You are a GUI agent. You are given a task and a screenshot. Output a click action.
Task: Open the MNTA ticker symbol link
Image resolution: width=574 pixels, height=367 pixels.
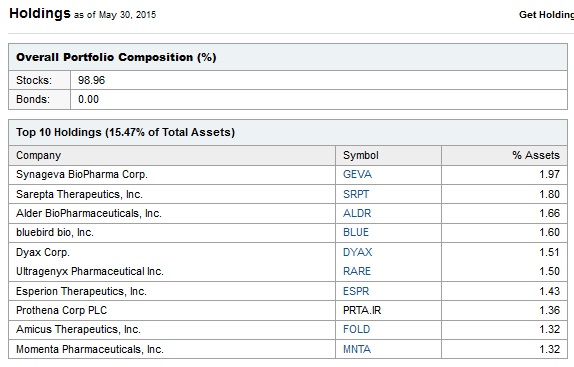[357, 349]
